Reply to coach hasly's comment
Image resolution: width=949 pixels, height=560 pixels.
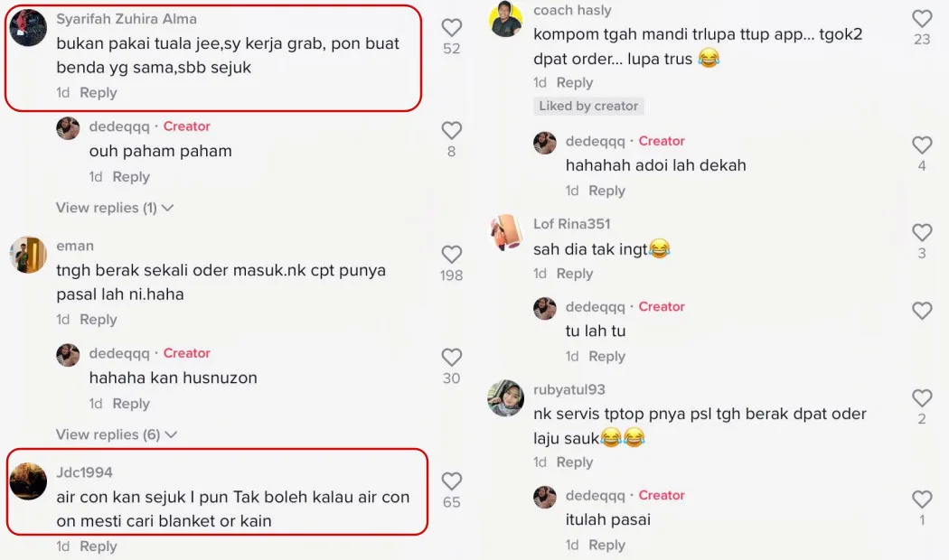574,82
